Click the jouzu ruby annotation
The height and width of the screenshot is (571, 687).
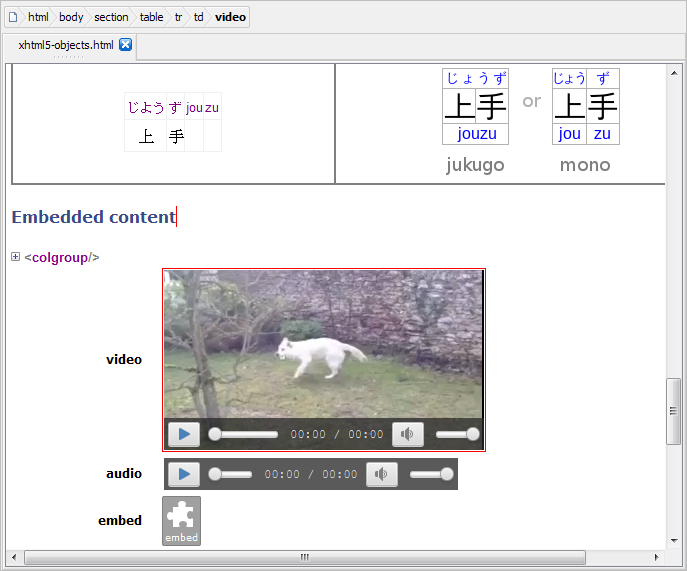click(x=477, y=134)
